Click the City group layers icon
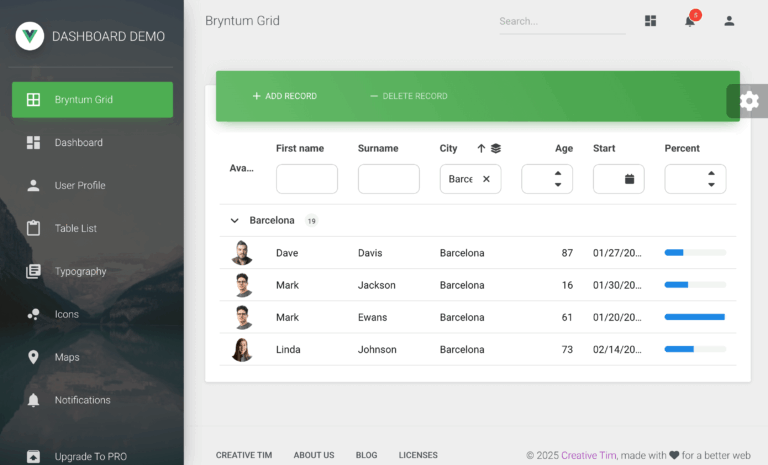 496,148
